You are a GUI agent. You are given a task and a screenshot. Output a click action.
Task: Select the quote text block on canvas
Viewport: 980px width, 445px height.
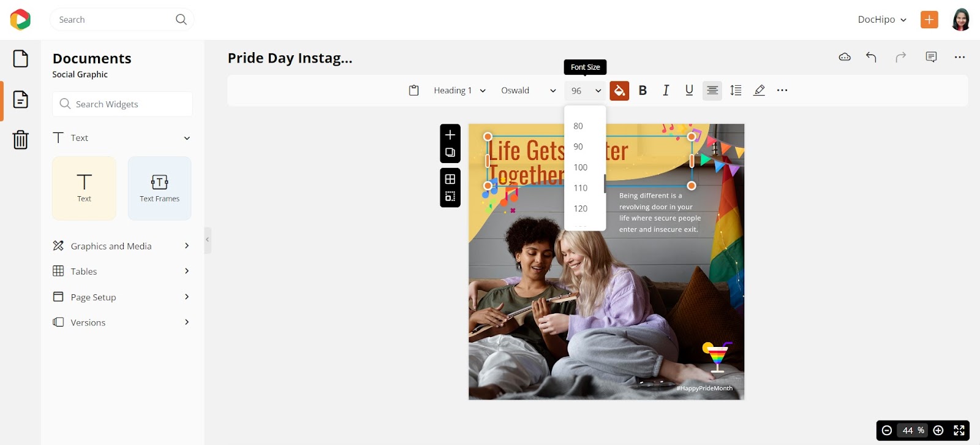coord(660,212)
